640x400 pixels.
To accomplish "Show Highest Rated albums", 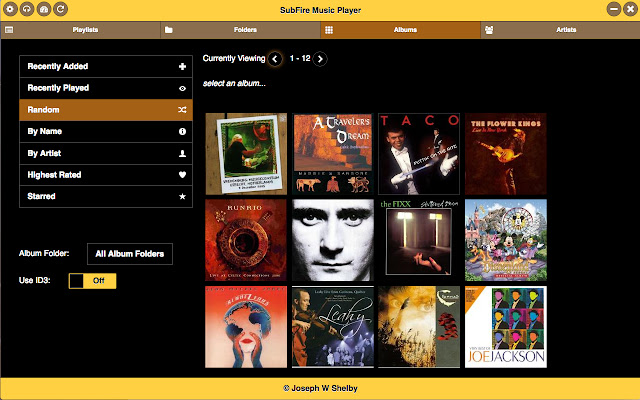I will [x=106, y=175].
